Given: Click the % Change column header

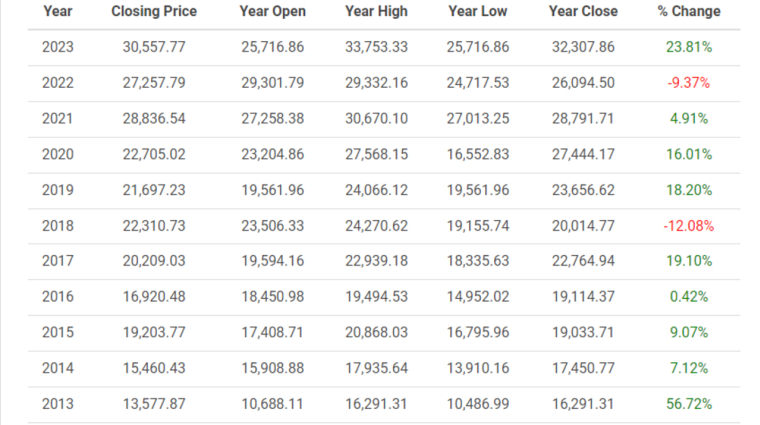Looking at the screenshot, I should (688, 12).
